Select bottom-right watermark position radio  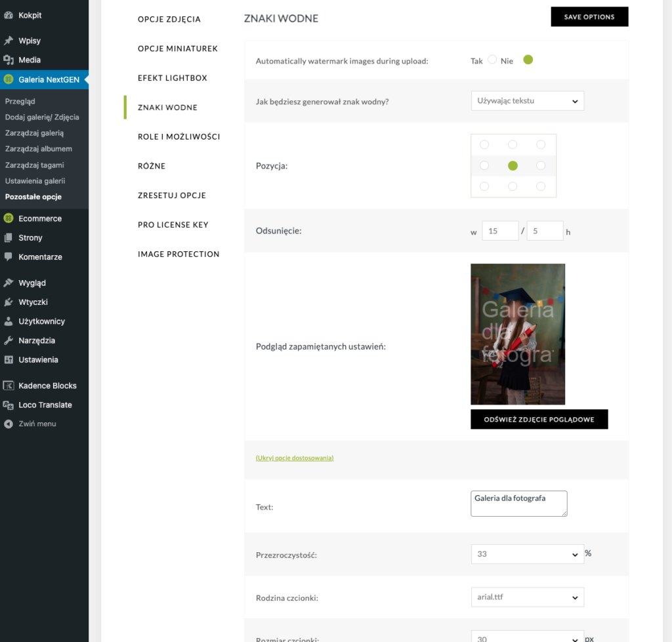[541, 187]
